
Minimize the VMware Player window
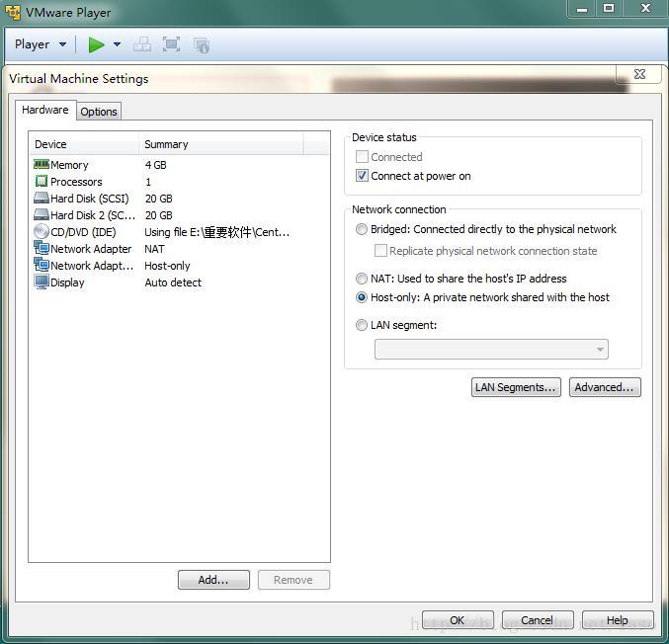pos(582,9)
